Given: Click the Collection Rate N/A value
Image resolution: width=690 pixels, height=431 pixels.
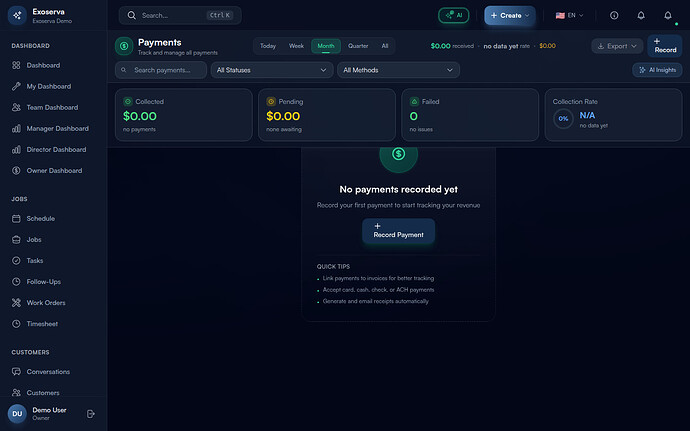Looking at the screenshot, I should tap(587, 115).
